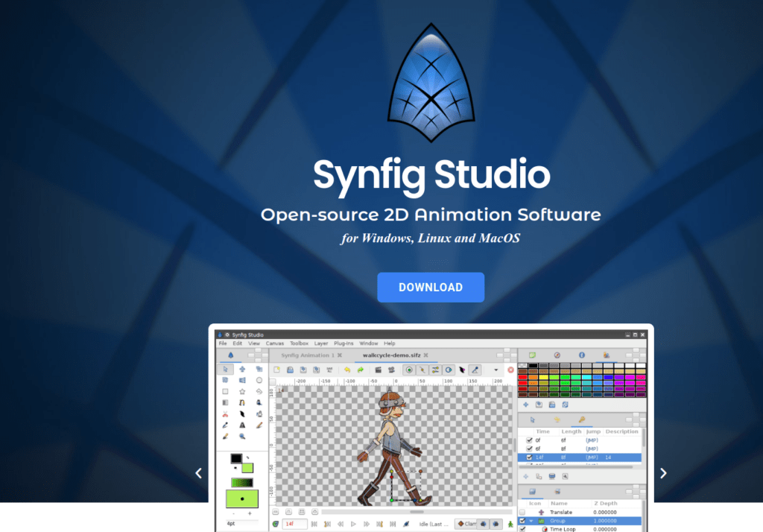
Task: Select the Scale tool in toolbox
Action: point(259,370)
